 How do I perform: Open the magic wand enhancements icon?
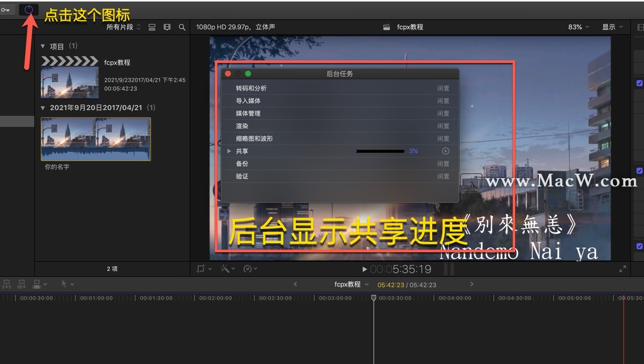(225, 269)
